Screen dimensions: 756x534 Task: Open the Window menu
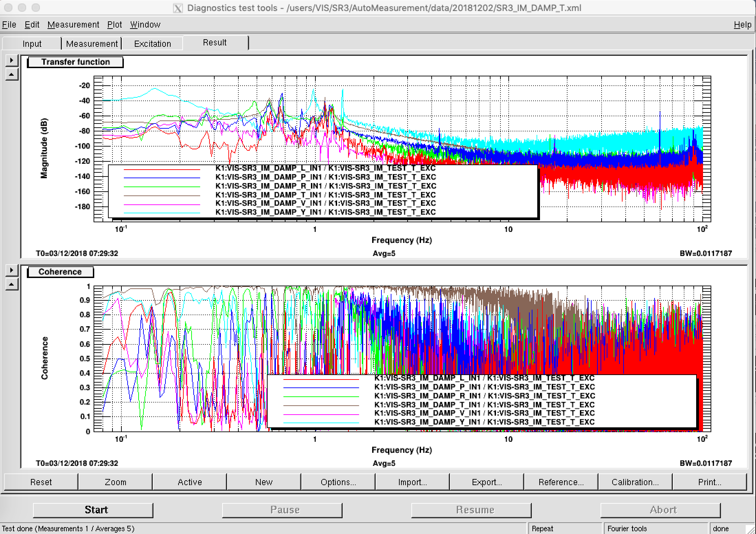145,25
